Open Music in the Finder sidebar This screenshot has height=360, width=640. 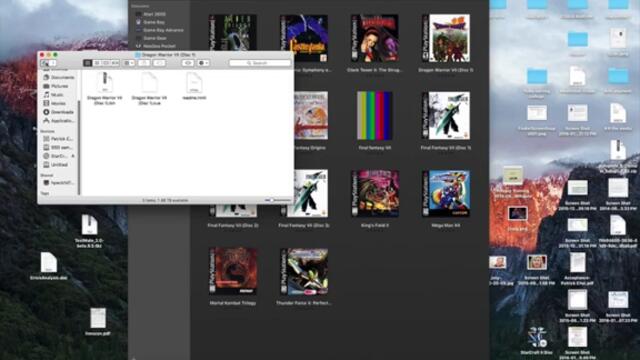[53, 95]
